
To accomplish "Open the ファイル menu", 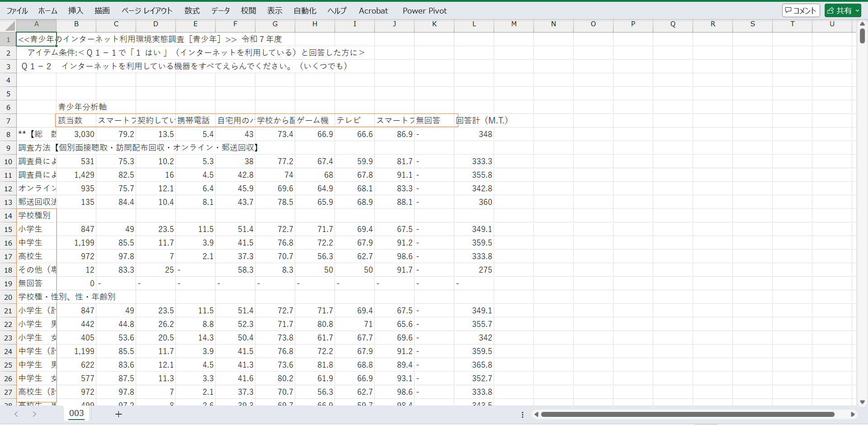I will (x=17, y=10).
